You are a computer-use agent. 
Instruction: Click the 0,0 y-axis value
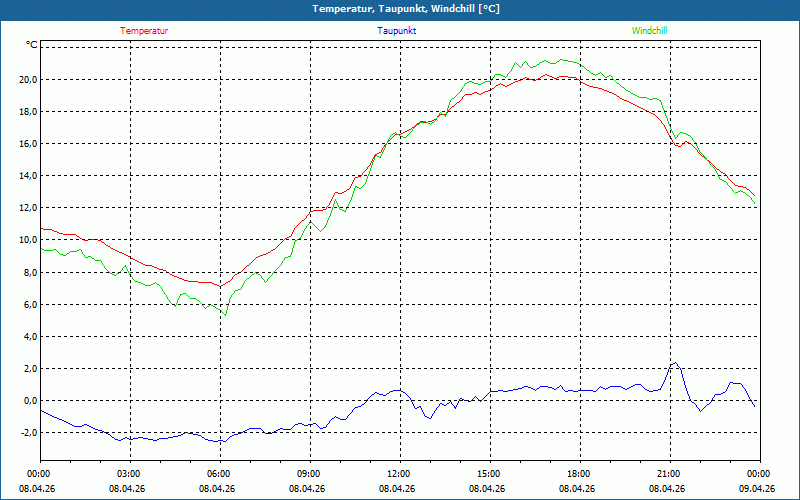pyautogui.click(x=30, y=401)
